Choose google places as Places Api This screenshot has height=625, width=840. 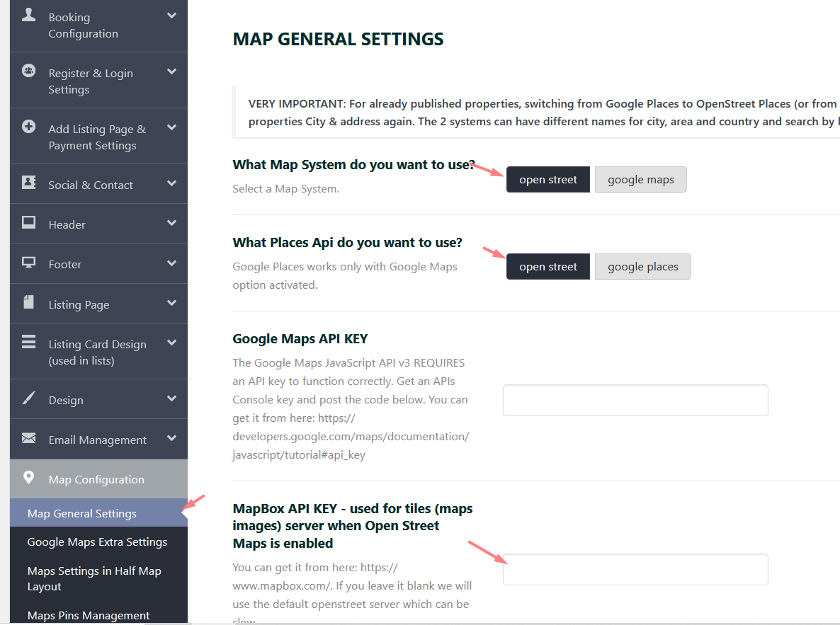point(642,267)
